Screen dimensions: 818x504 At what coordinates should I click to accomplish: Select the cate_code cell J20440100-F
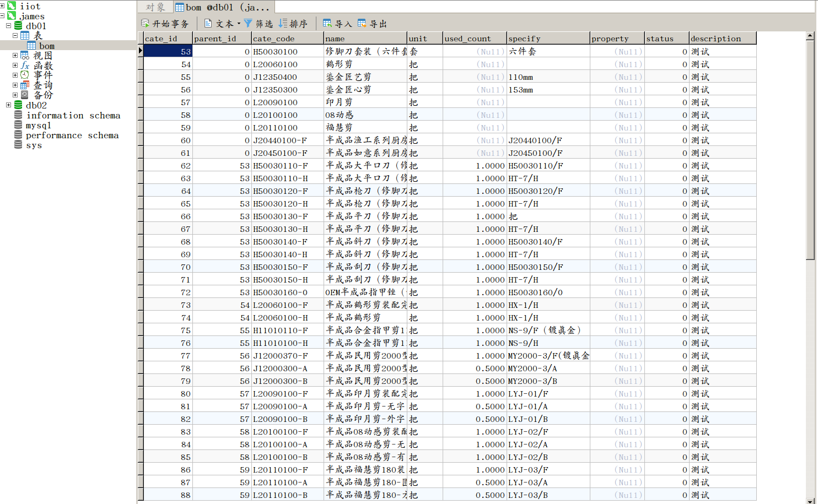pos(288,140)
